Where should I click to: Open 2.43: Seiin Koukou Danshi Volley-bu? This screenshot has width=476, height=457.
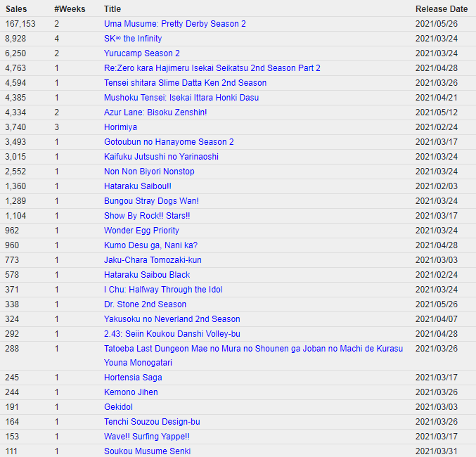click(x=172, y=334)
